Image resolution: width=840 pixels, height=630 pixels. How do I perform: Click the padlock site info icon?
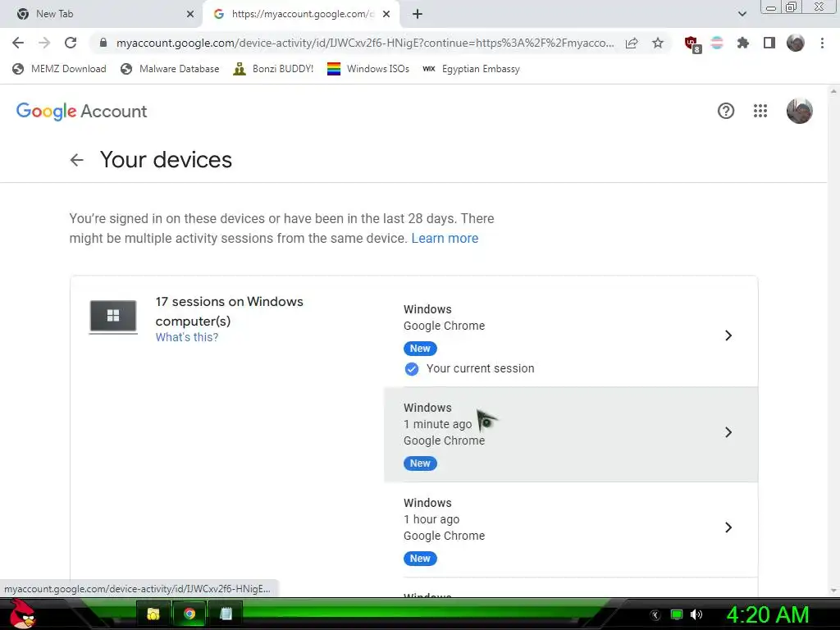click(x=103, y=43)
